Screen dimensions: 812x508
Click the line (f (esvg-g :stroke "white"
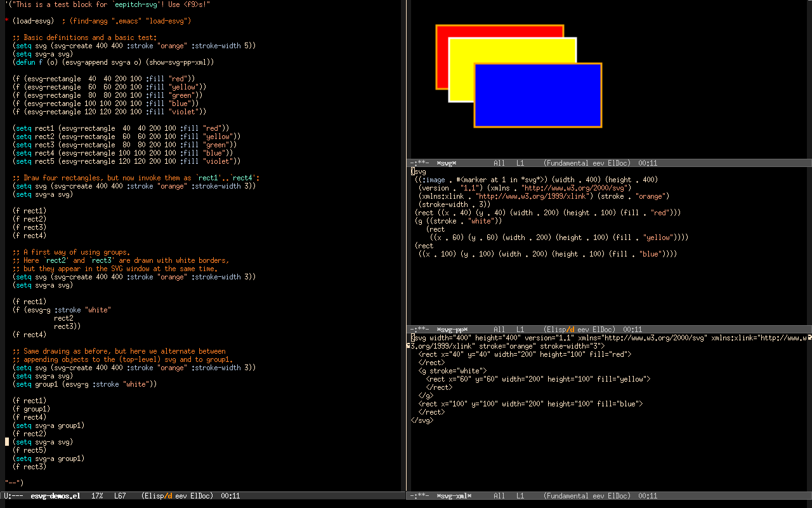point(62,310)
